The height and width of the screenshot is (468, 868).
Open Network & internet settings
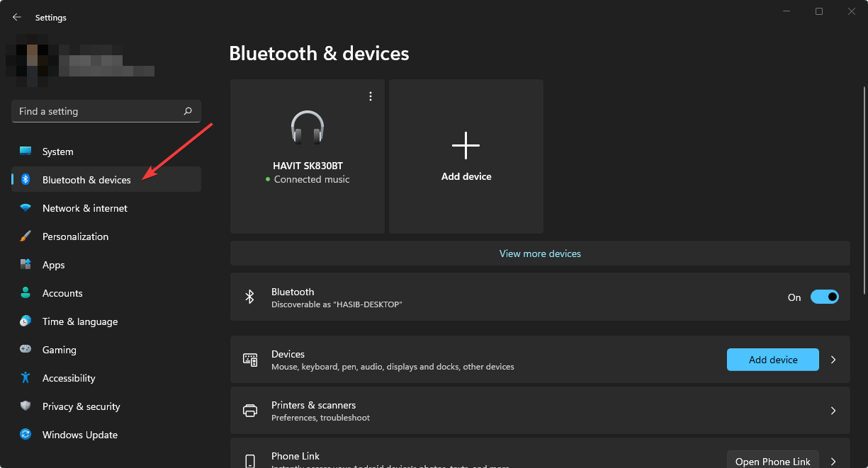pyautogui.click(x=106, y=208)
